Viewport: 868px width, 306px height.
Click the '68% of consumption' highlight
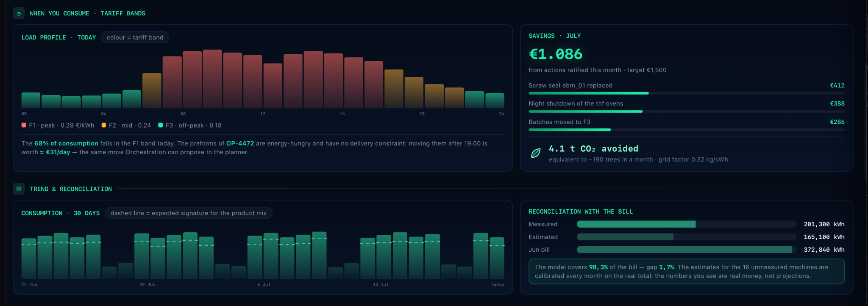point(66,143)
